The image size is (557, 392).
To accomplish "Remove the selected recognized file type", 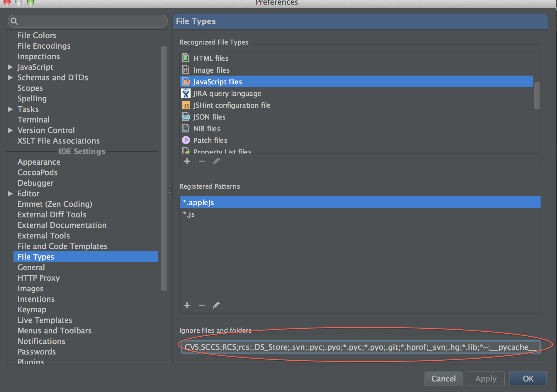I will click(x=202, y=161).
